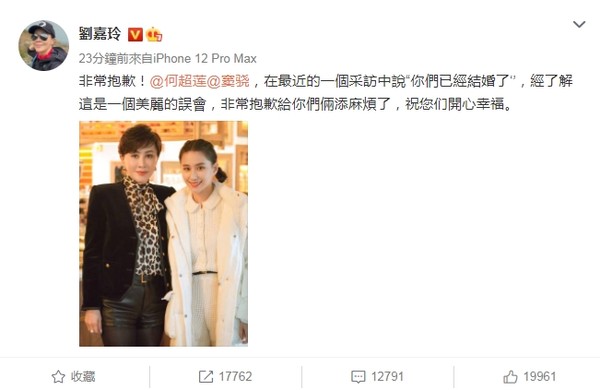Open the attached photo of two women

pyautogui.click(x=163, y=234)
